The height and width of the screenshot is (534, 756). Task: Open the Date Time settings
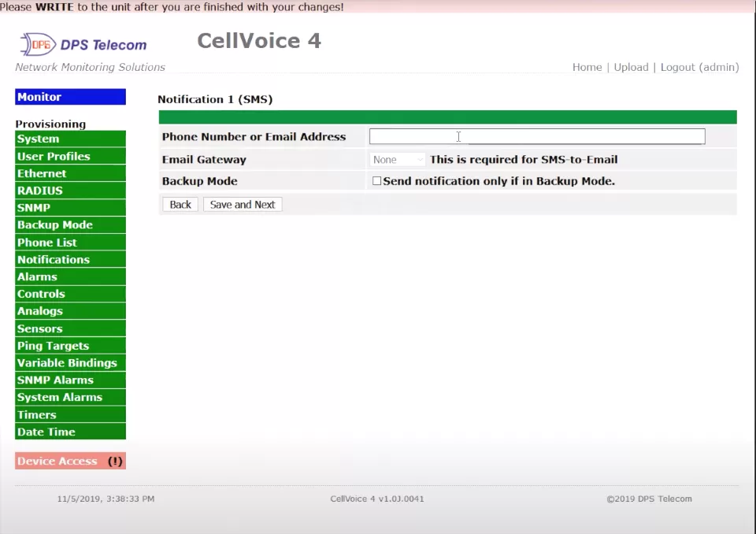[70, 432]
